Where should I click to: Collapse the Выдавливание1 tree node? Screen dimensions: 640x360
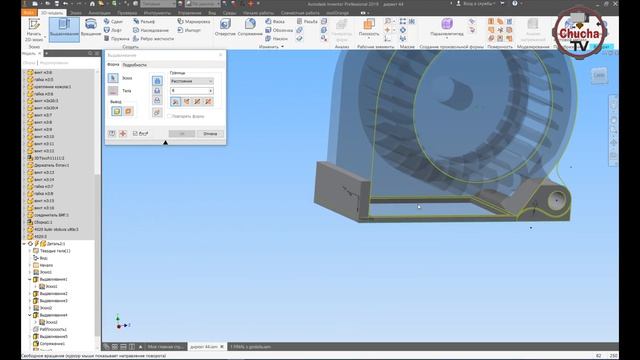tap(30, 280)
